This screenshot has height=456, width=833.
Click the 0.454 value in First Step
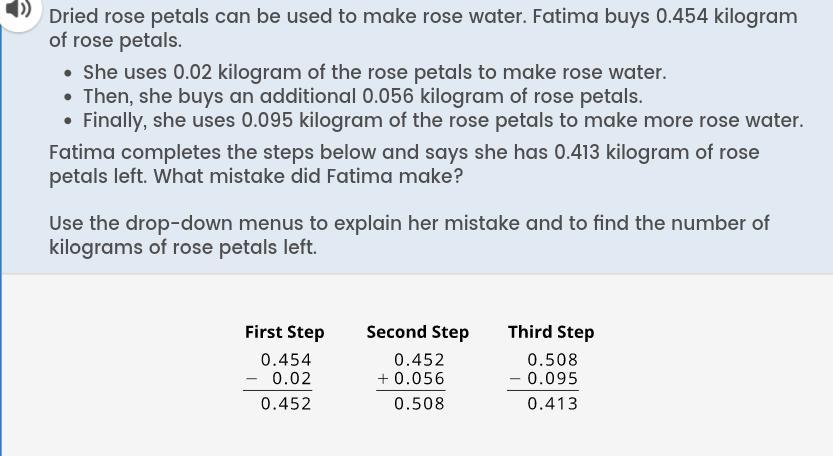(x=285, y=360)
